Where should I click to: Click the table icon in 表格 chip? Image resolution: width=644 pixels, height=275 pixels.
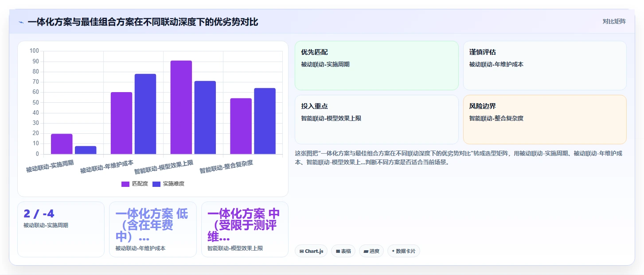[x=338, y=252]
